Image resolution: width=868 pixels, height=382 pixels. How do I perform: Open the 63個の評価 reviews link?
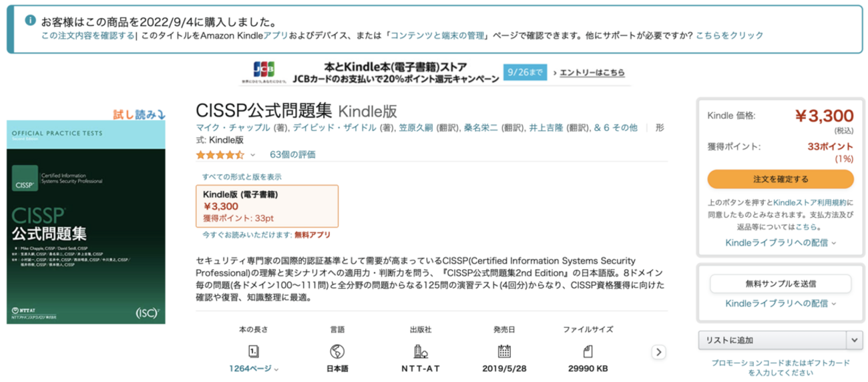(x=293, y=155)
